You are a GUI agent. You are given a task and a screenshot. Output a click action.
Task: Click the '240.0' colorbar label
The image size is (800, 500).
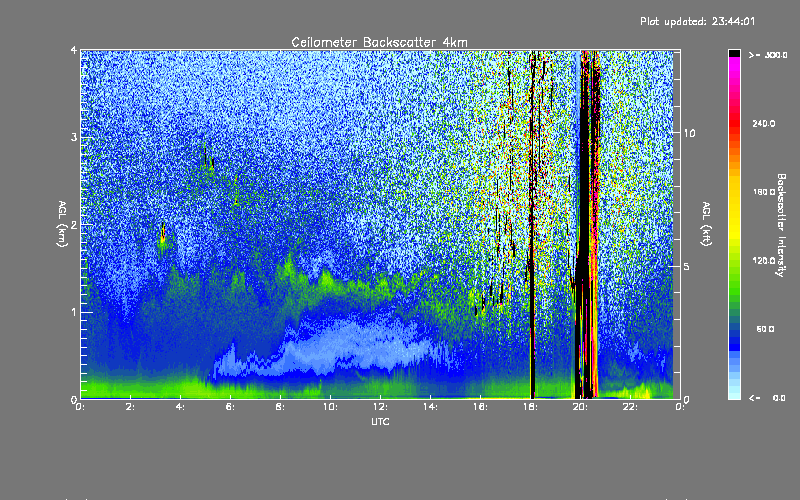pyautogui.click(x=764, y=123)
